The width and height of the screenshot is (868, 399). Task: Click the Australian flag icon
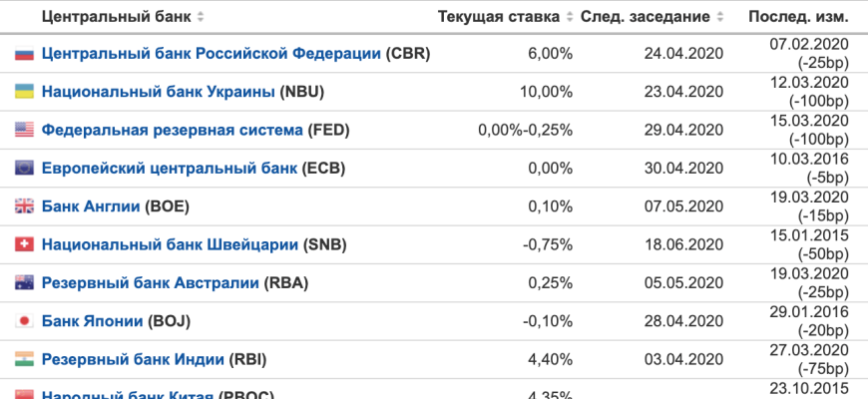coord(25,282)
